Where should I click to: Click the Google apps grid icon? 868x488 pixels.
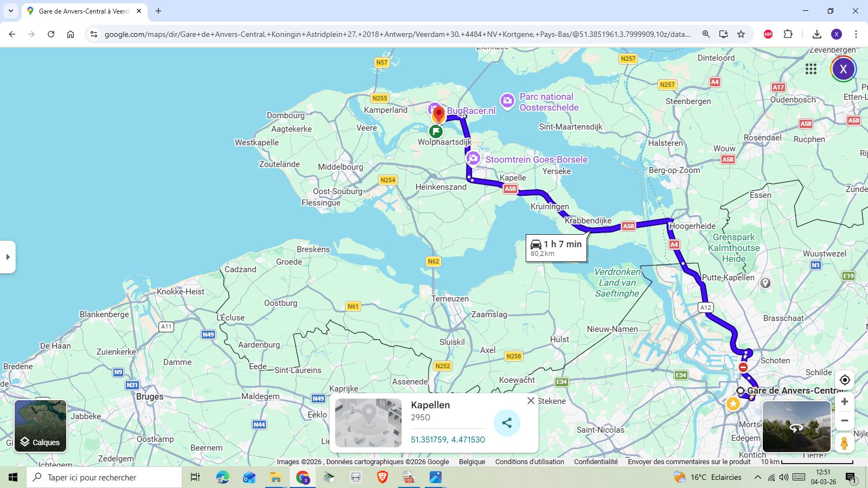point(810,69)
